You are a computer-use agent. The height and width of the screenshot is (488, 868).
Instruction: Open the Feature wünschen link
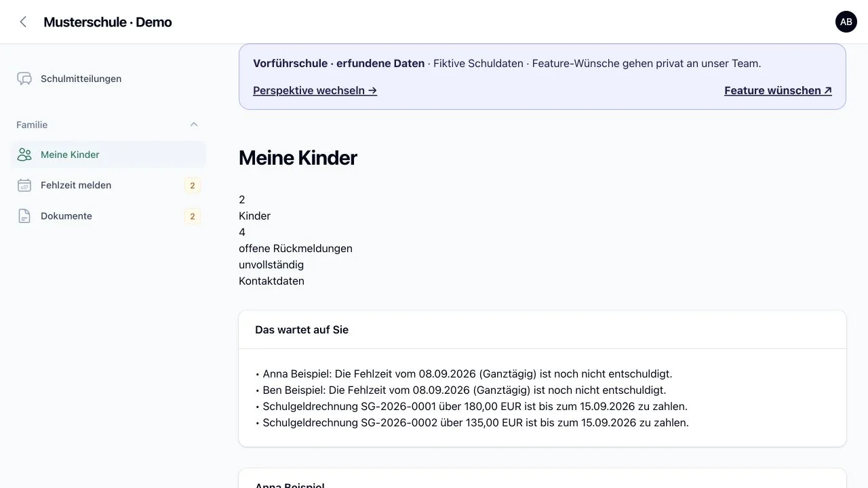(778, 90)
